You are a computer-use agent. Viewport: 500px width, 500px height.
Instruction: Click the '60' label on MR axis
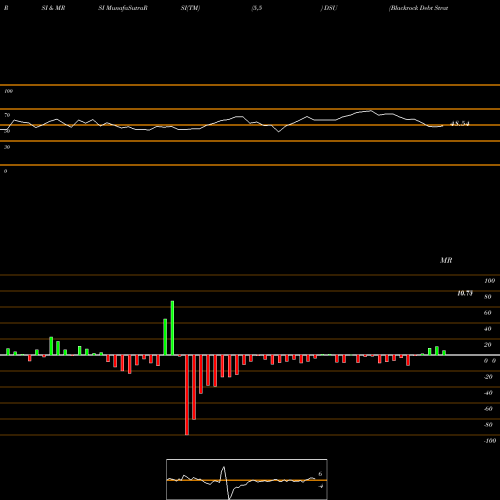[488, 313]
